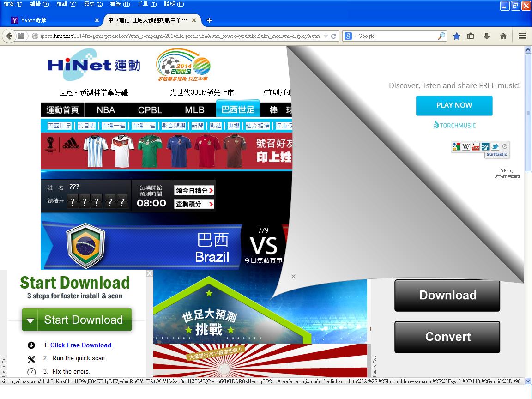Screen dimensions: 532x399
Task: Click the 2014 巴西世足 logo
Action: tap(183, 65)
